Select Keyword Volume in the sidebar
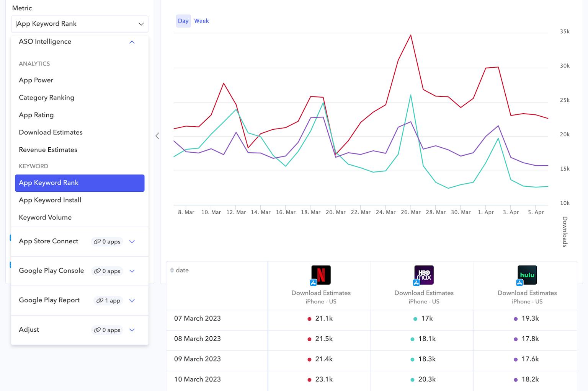The height and width of the screenshot is (391, 588). 45,217
